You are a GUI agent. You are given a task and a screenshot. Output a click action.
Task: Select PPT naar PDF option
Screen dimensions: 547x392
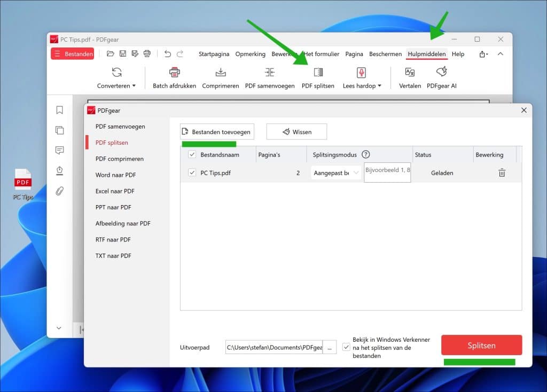point(113,207)
